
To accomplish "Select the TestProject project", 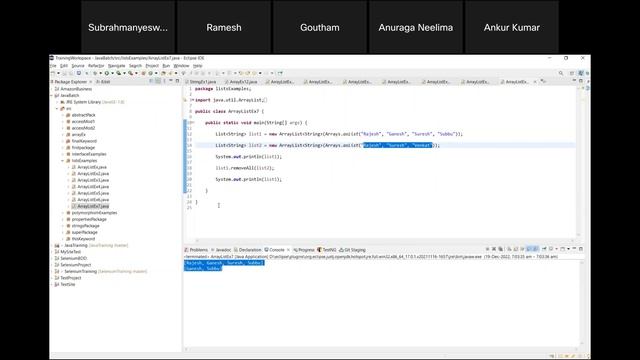I will point(71,278).
